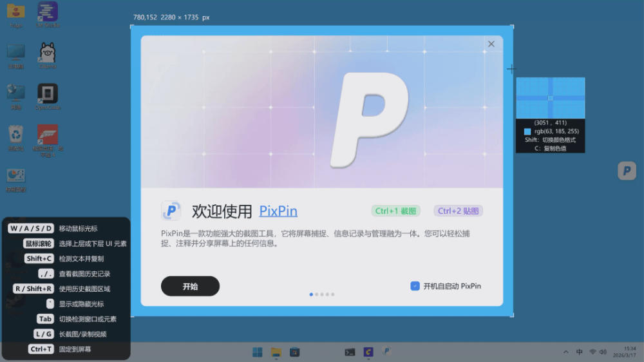Viewport: 644px width, 362px height.
Task: Select the LM Studio desktop icon
Action: (x=48, y=14)
